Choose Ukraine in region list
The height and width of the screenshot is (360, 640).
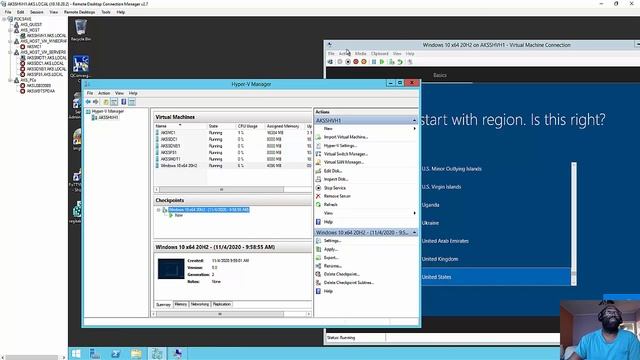430,223
